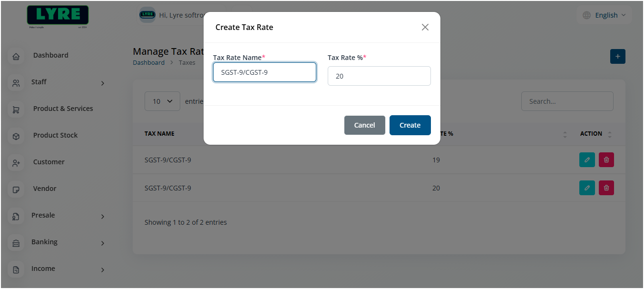Image resolution: width=644 pixels, height=289 pixels.
Task: Close the Create Tax Rate dialog
Action: tap(425, 27)
